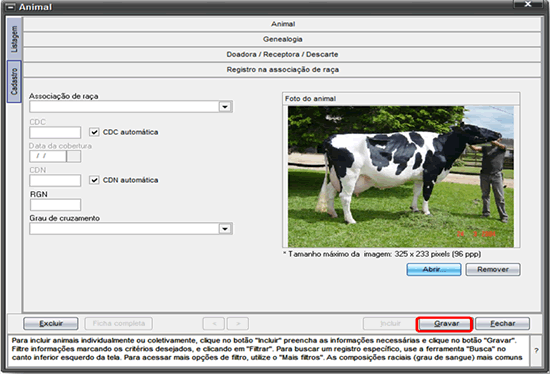Uncheck the CDC automática checkbox

[94, 132]
